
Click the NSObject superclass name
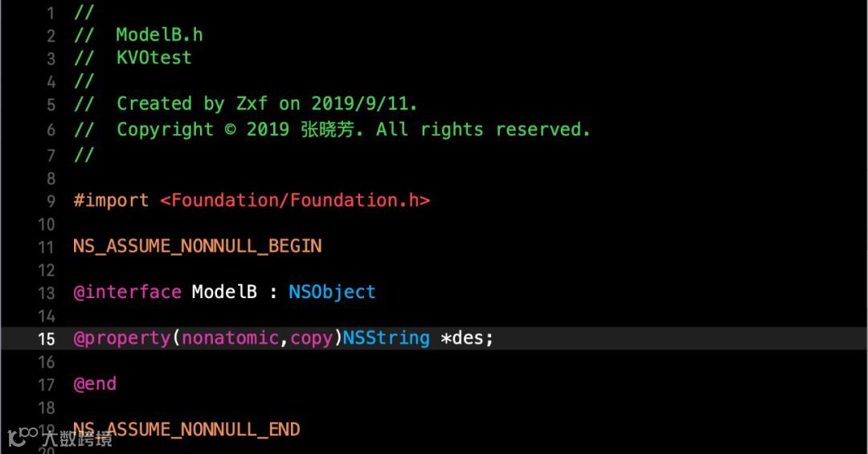coord(332,292)
